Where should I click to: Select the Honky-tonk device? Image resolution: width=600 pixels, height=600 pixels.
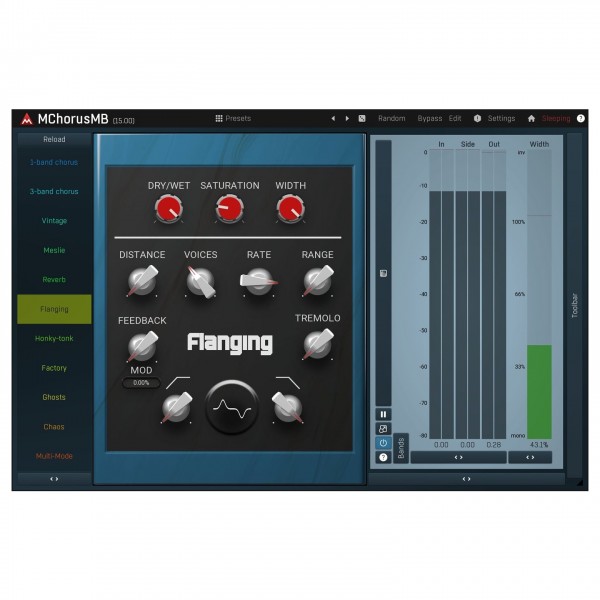(54, 339)
